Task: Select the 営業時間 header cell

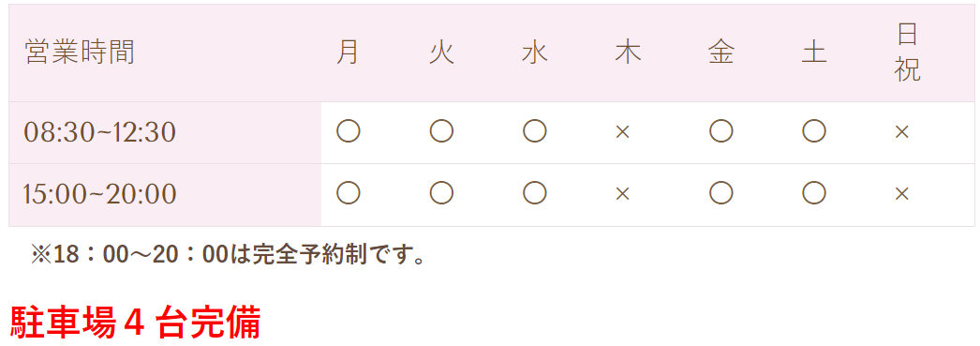Action: tap(165, 53)
